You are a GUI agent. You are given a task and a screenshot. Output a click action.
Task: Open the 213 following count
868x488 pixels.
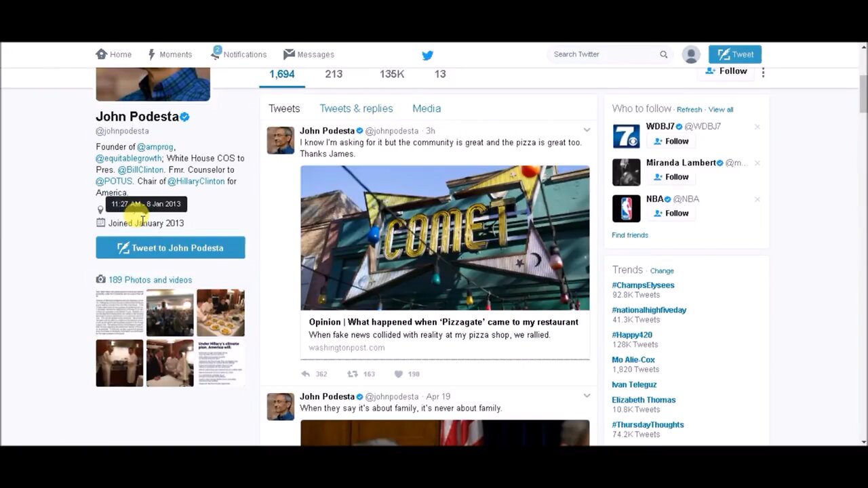pyautogui.click(x=334, y=74)
